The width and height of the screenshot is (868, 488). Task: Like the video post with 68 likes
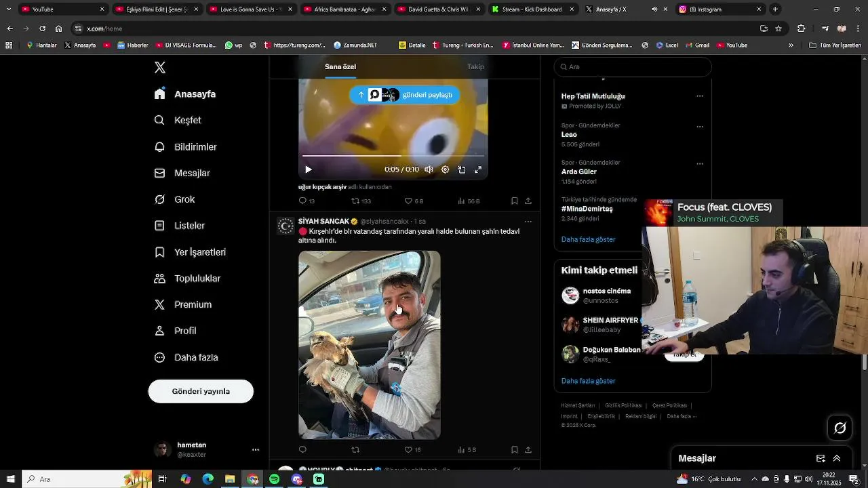414,201
